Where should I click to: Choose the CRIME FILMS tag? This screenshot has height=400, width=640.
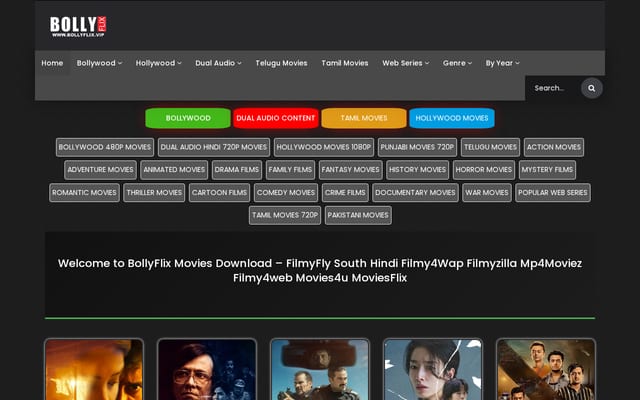tap(345, 193)
